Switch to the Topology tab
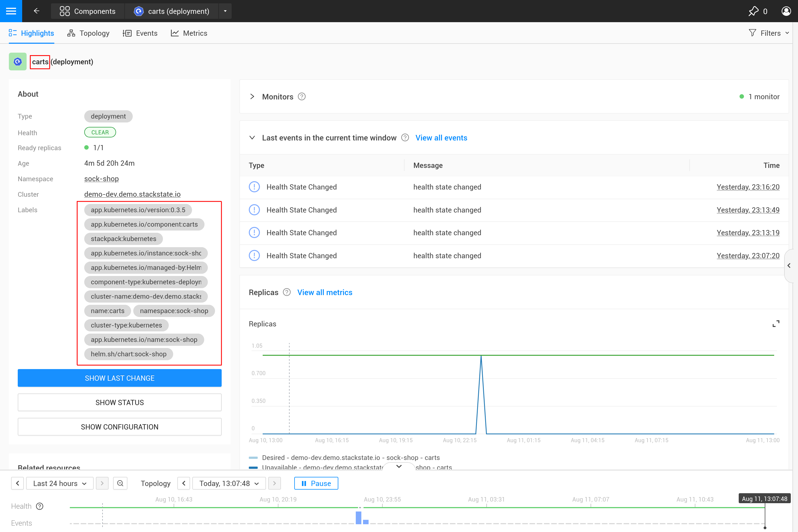798x532 pixels. tap(88, 33)
